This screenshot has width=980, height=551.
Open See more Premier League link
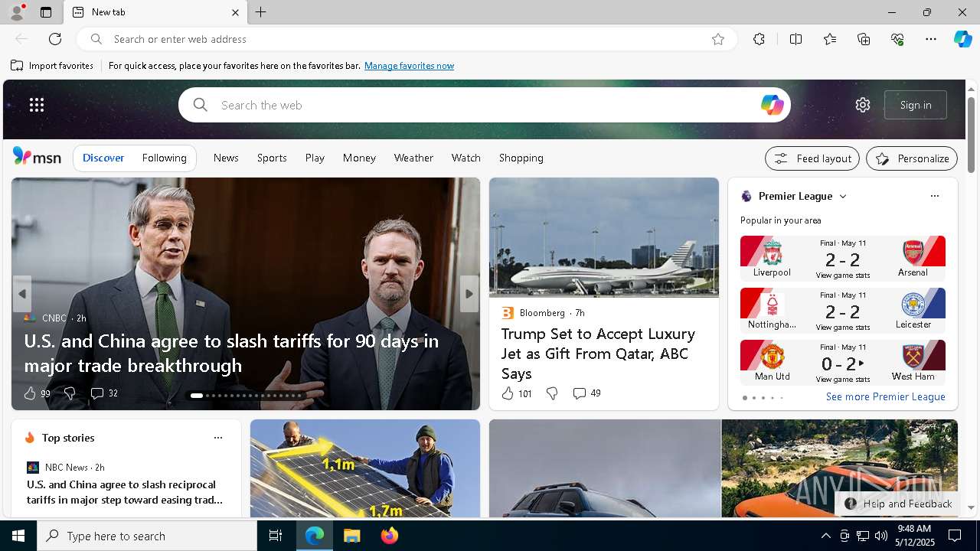tap(886, 396)
